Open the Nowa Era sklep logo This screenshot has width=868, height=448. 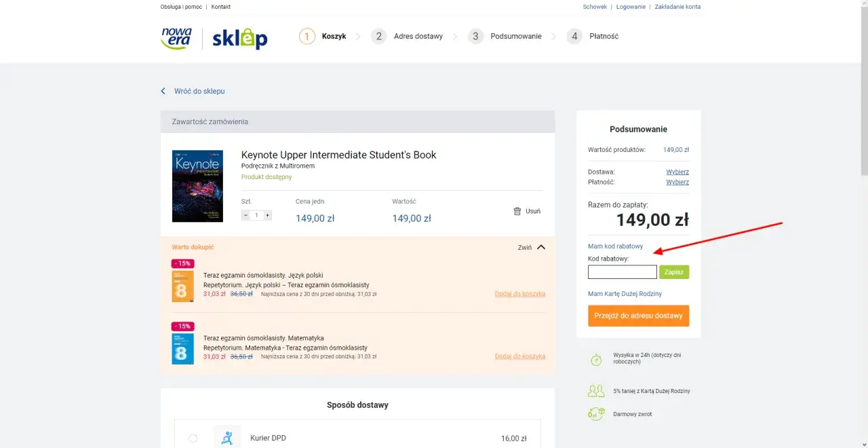[214, 38]
